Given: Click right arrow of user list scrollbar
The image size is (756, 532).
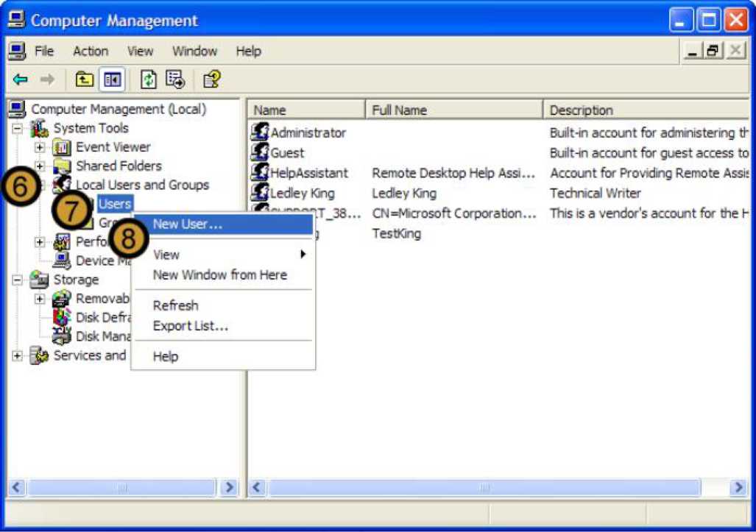Looking at the screenshot, I should point(738,487).
